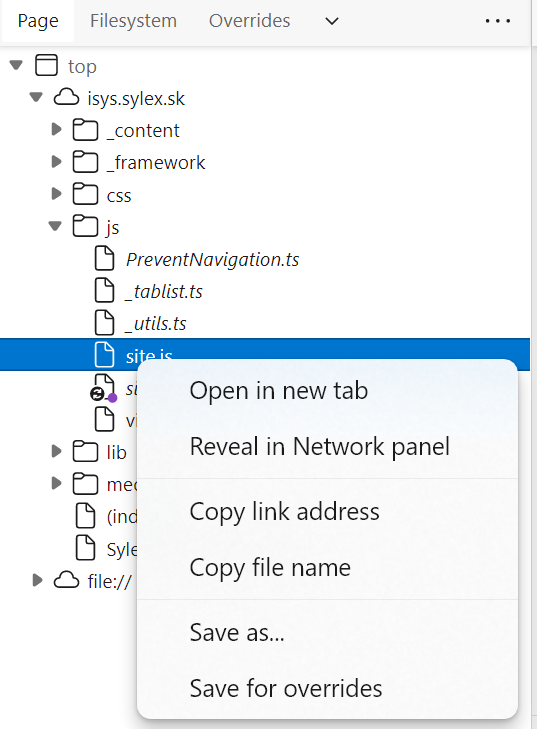Expand the lib folder

[56, 451]
